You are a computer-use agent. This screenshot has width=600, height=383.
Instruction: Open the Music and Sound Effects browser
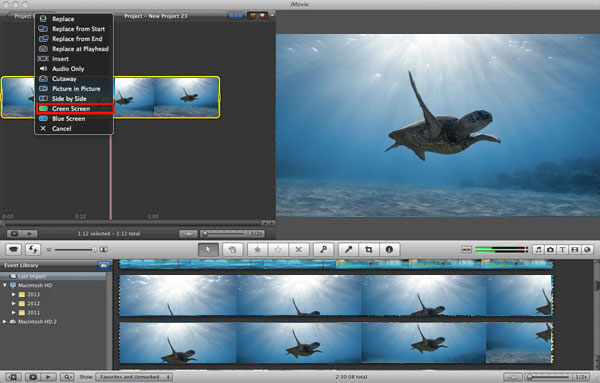coord(538,249)
